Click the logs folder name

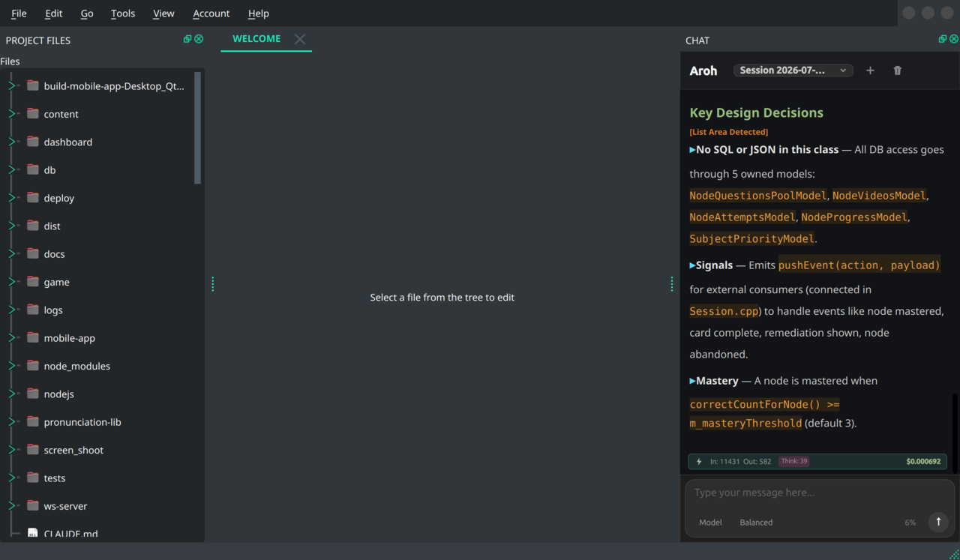[53, 310]
